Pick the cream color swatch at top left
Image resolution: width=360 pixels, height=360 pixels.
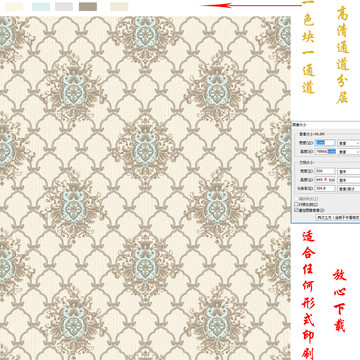(x=14, y=7)
